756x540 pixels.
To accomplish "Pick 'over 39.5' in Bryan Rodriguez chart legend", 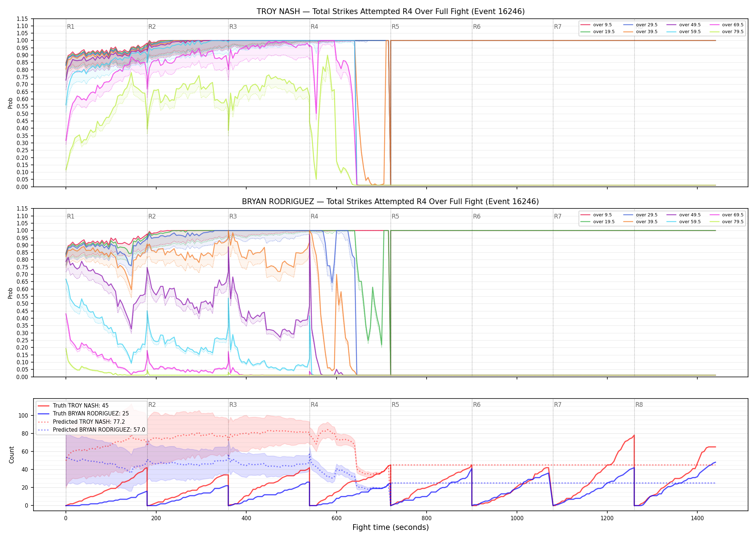I will pos(640,222).
